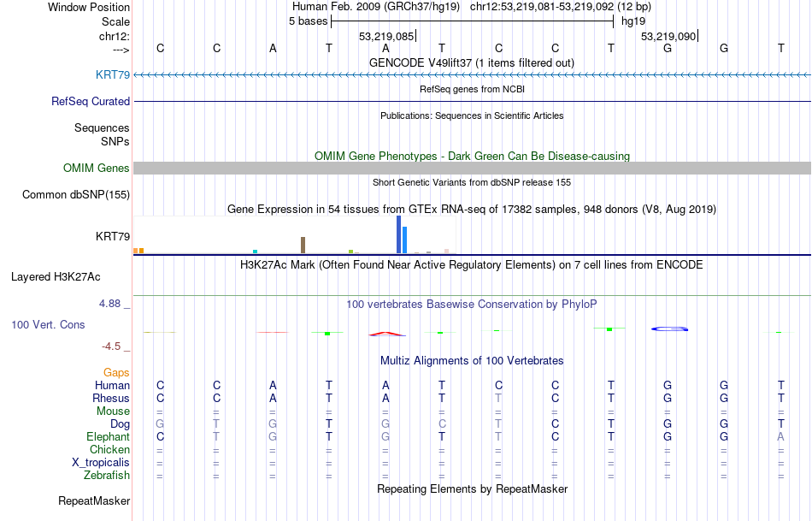Screen dimensions: 812x521
Task: Click the orange GTEx bars at chart start
Action: click(x=138, y=251)
